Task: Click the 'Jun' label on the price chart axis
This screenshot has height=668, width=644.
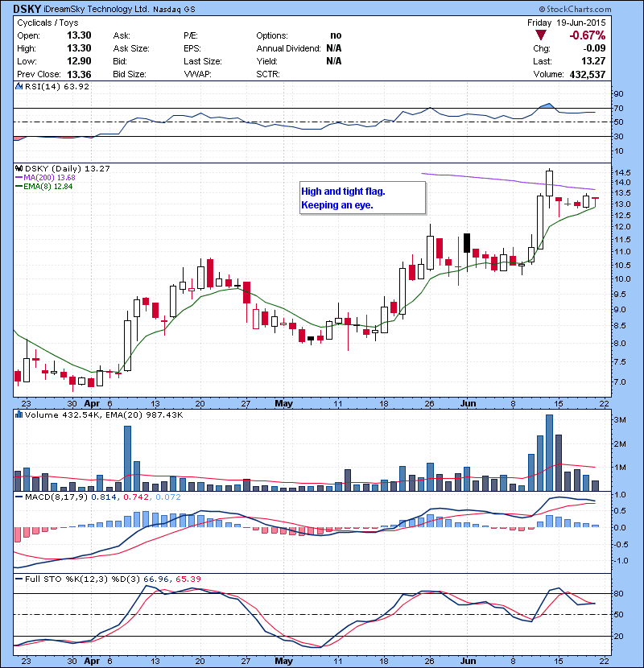Action: click(468, 403)
